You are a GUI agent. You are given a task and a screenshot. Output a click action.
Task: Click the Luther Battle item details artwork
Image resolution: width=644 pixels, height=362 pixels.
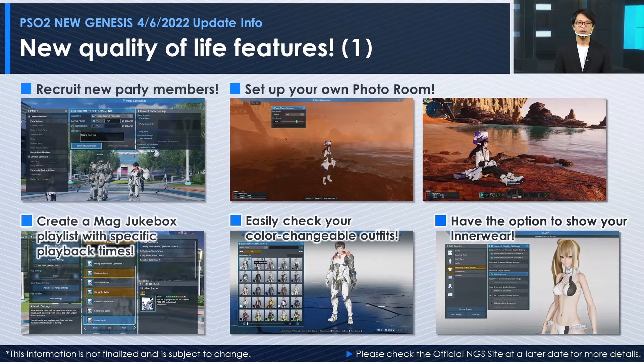tap(148, 304)
